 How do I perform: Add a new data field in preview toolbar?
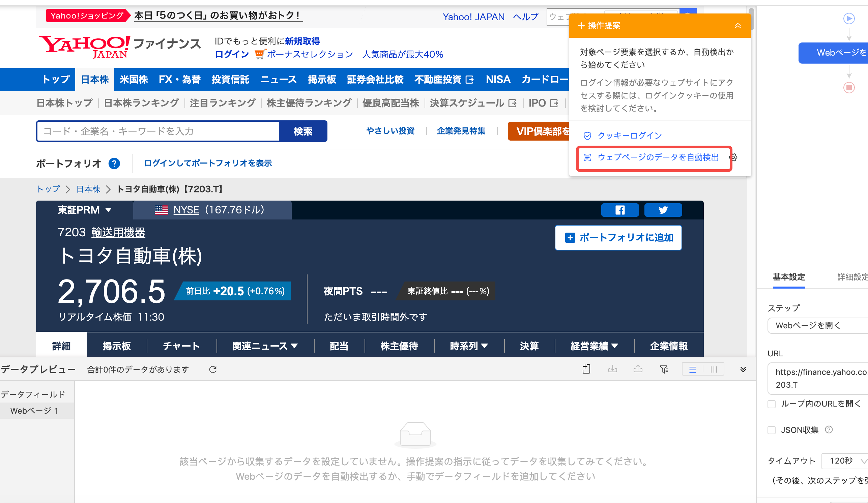pos(586,369)
